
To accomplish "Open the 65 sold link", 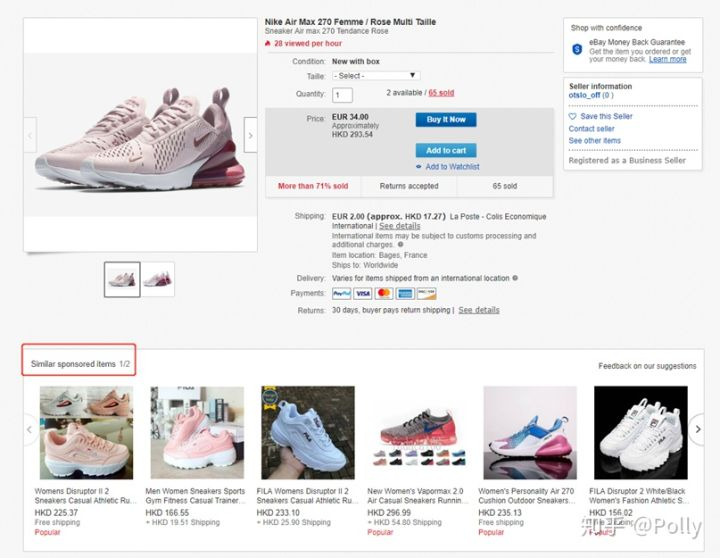I will pos(441,93).
